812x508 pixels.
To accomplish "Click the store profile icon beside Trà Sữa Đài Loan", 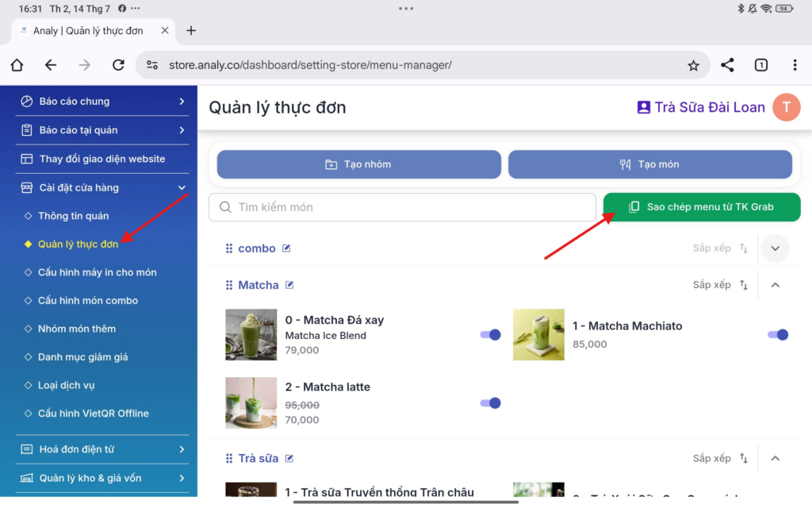I will point(644,107).
